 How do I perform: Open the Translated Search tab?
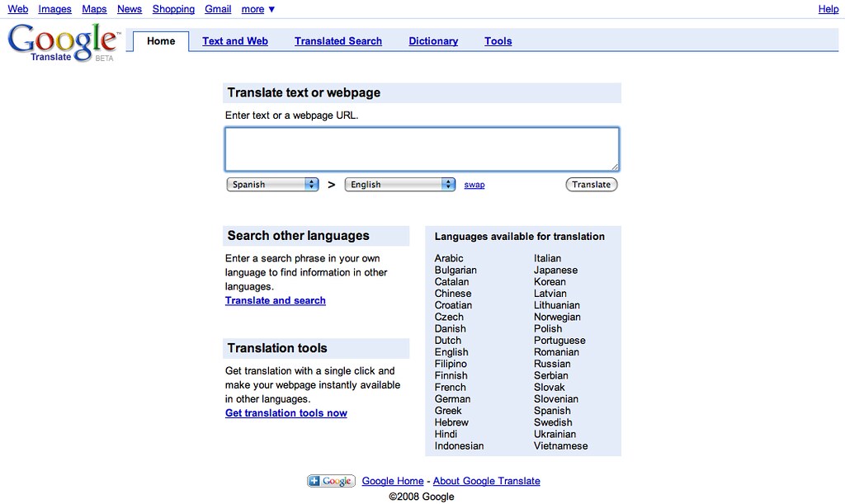click(338, 40)
